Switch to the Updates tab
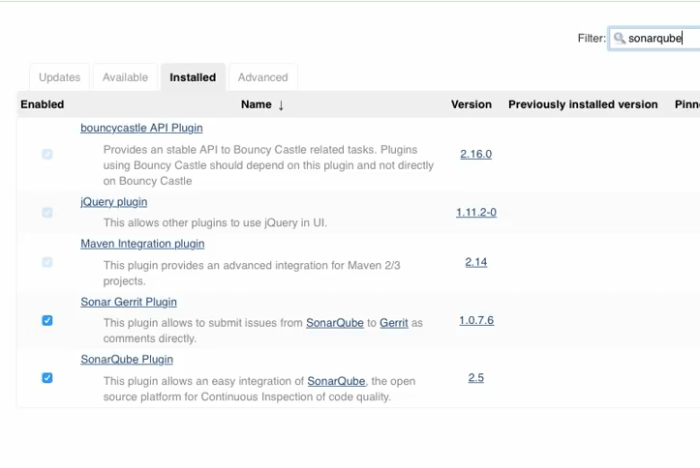 coord(59,77)
